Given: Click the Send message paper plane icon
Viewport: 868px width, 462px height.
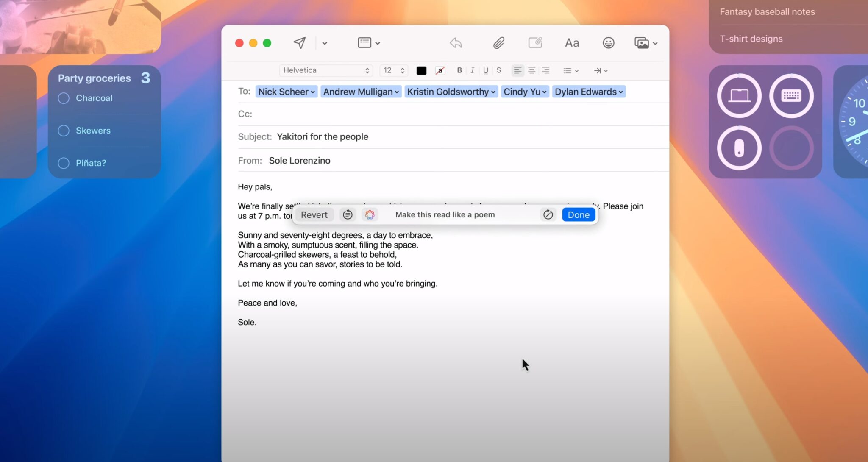Looking at the screenshot, I should 300,43.
